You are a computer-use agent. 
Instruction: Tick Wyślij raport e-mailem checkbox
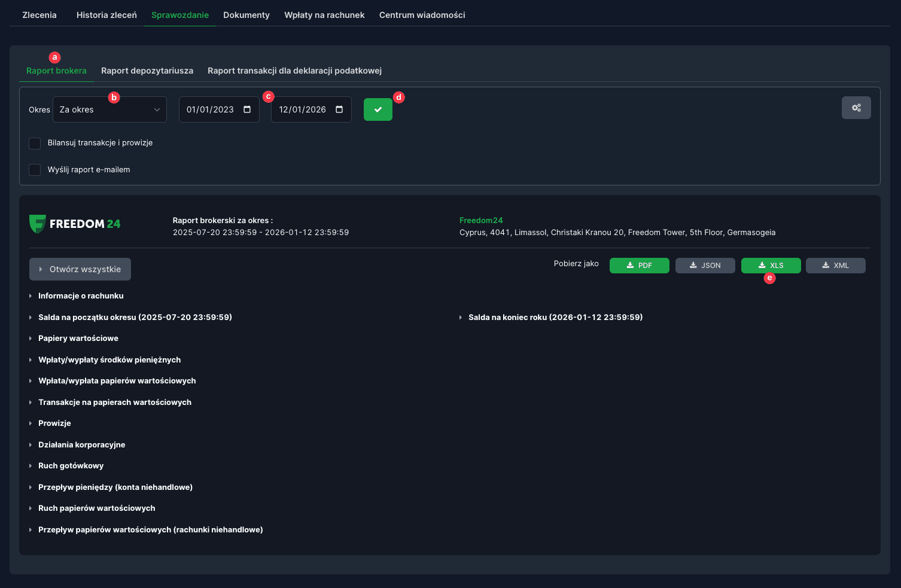point(35,170)
